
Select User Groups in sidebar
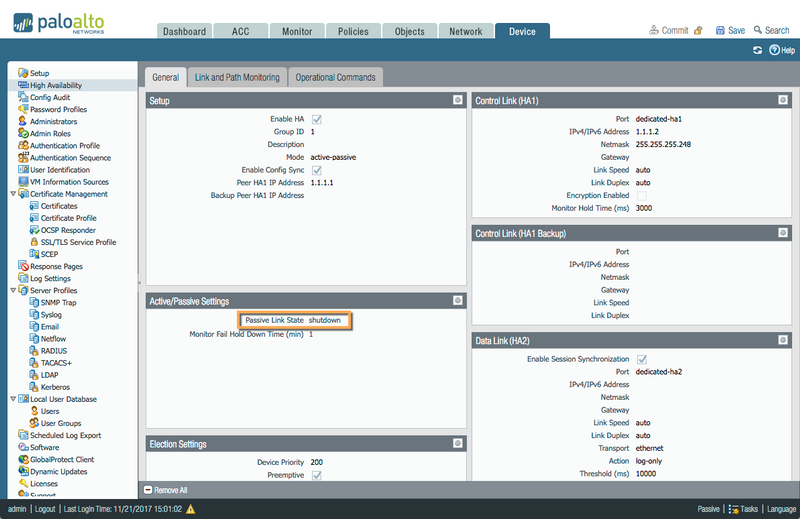[61, 423]
